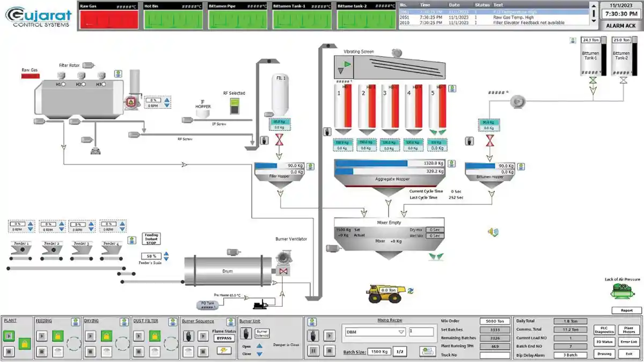This screenshot has width=644, height=362.
Task: Click the damper Close down arrow
Action: click(259, 354)
